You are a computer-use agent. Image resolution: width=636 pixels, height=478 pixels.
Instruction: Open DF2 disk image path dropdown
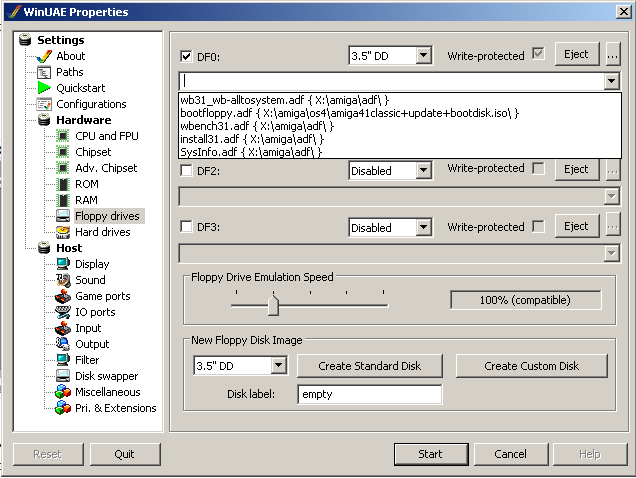[x=612, y=196]
